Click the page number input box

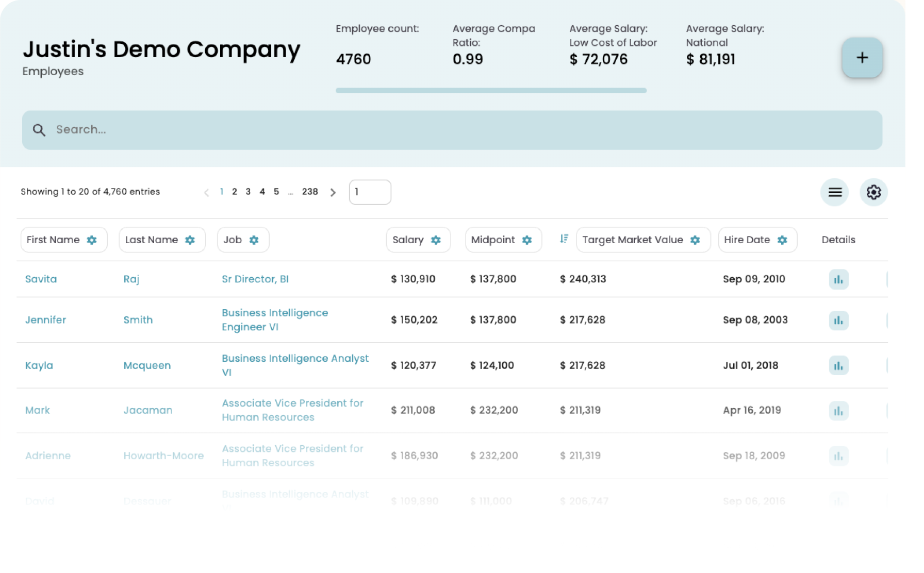(370, 192)
